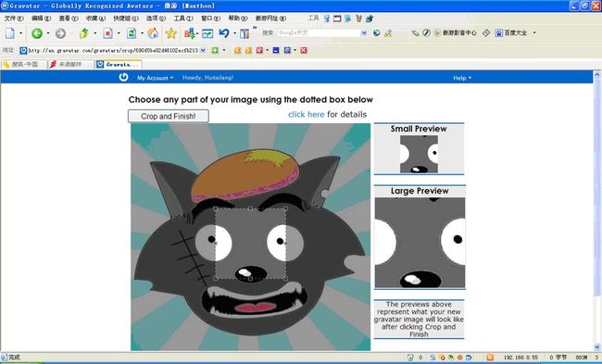Switch to the 未读邮件 browser tab
This screenshot has width=602, height=364.
coord(71,64)
